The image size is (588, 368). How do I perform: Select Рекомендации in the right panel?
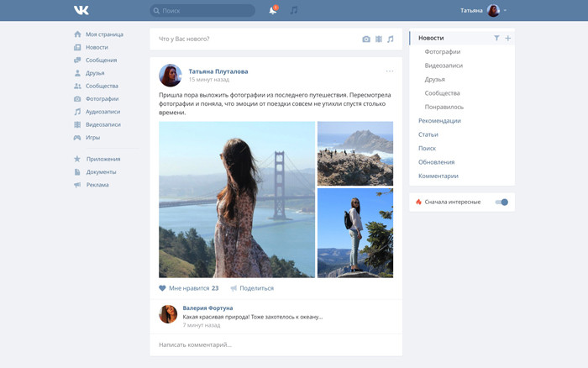(x=439, y=121)
